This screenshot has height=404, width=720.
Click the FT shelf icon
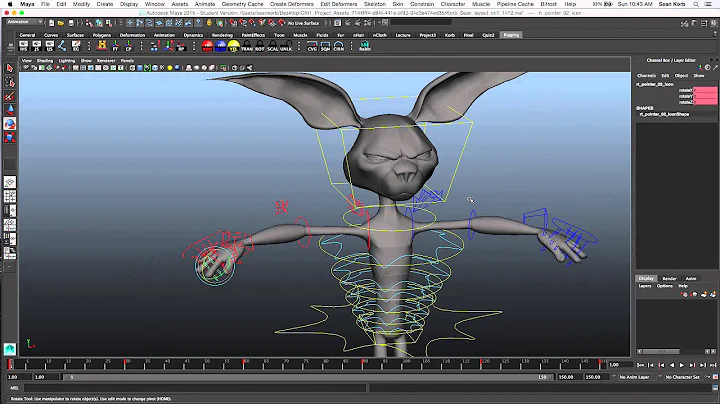[x=115, y=46]
